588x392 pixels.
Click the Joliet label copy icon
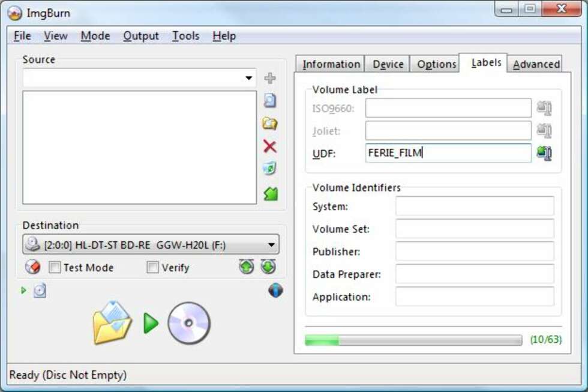[544, 130]
